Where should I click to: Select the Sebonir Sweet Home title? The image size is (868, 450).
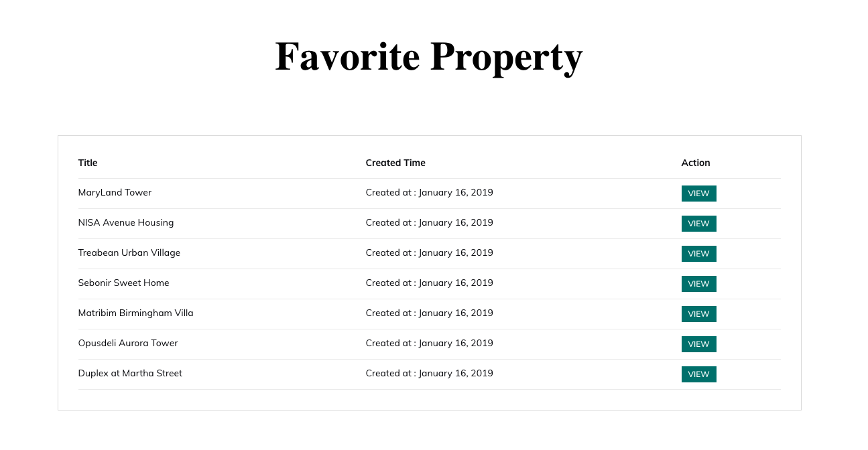tap(124, 283)
